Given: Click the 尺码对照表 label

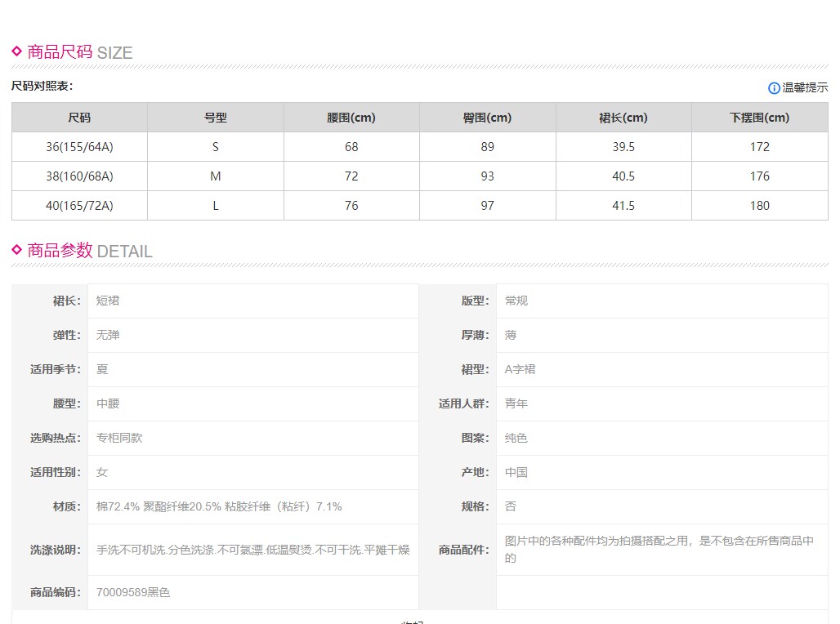Looking at the screenshot, I should coord(42,86).
